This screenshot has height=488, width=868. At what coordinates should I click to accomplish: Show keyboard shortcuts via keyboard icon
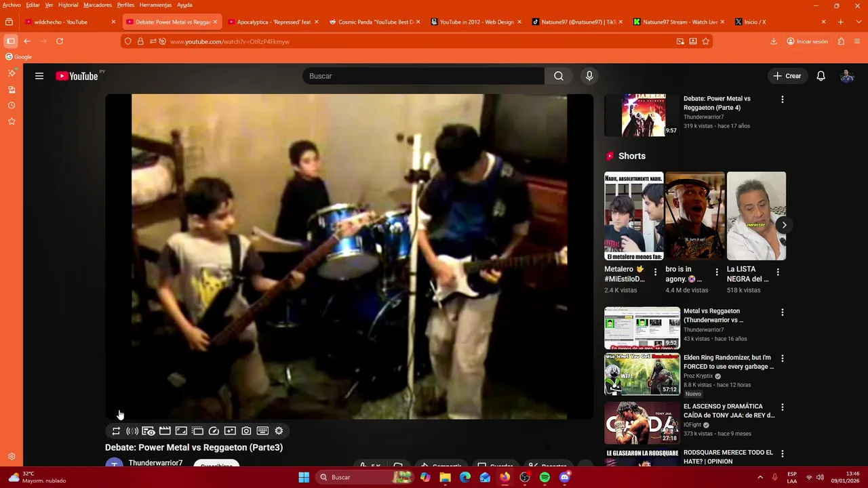[x=262, y=431]
